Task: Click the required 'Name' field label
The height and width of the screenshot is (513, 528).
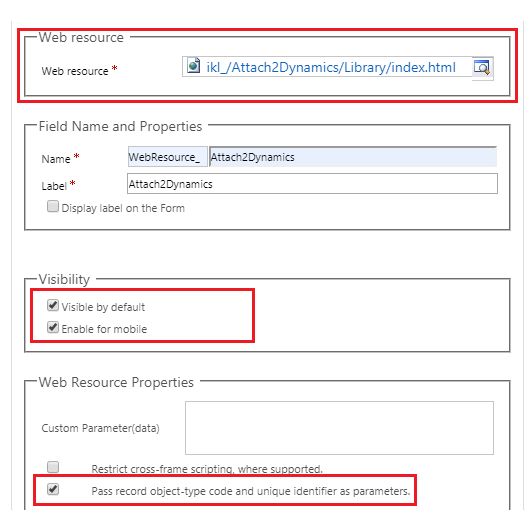Action: tap(56, 159)
